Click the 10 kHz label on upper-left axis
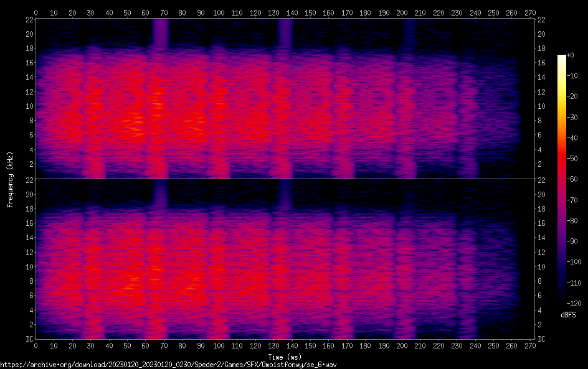 pos(27,106)
